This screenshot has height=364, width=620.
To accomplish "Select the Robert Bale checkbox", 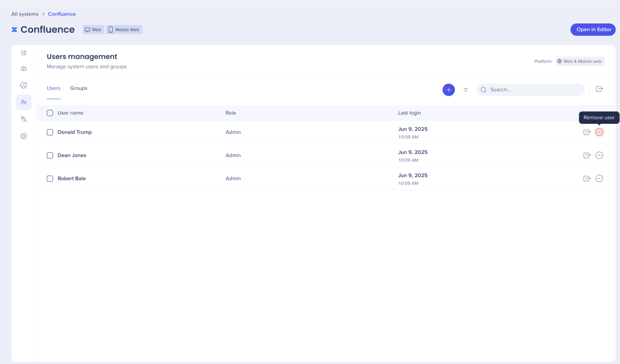I will click(x=50, y=179).
